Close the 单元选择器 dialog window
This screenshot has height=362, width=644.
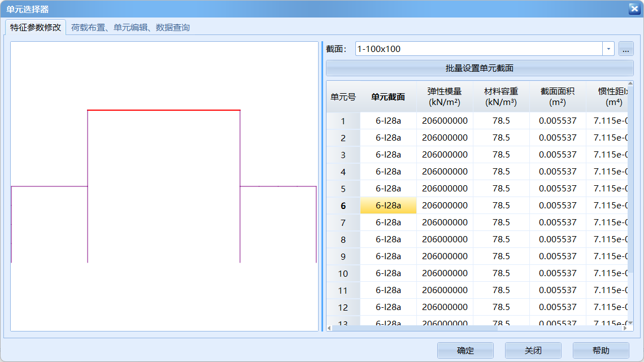633,8
